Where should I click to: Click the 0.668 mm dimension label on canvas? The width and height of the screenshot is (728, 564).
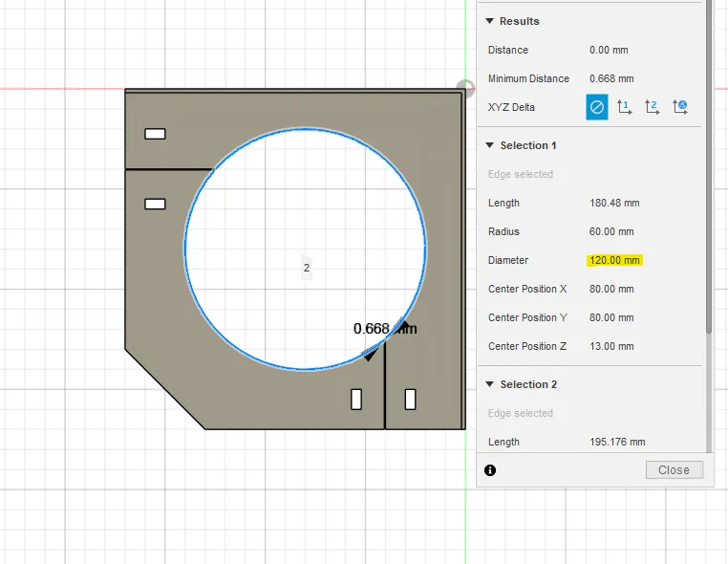pos(385,329)
